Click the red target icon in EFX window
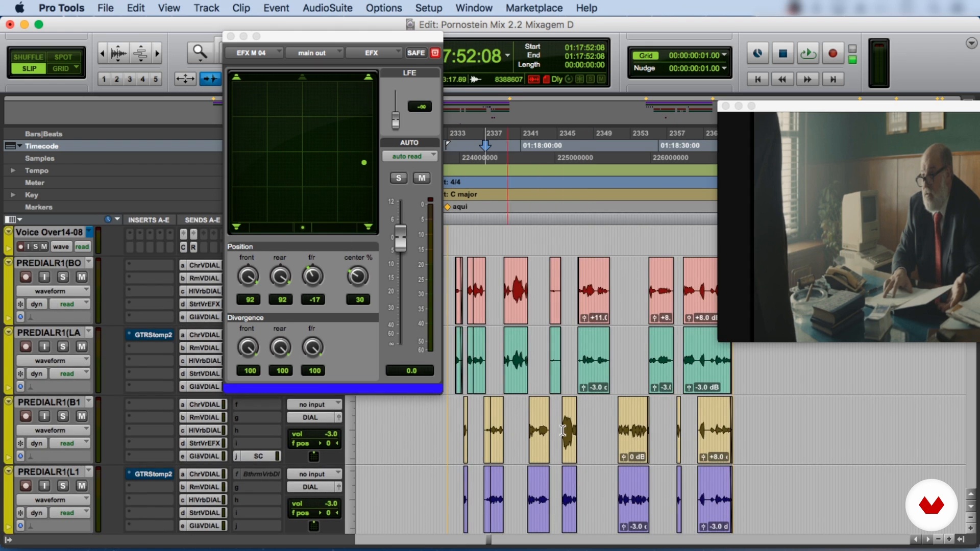Screen dimensions: 980x551 [x=435, y=53]
